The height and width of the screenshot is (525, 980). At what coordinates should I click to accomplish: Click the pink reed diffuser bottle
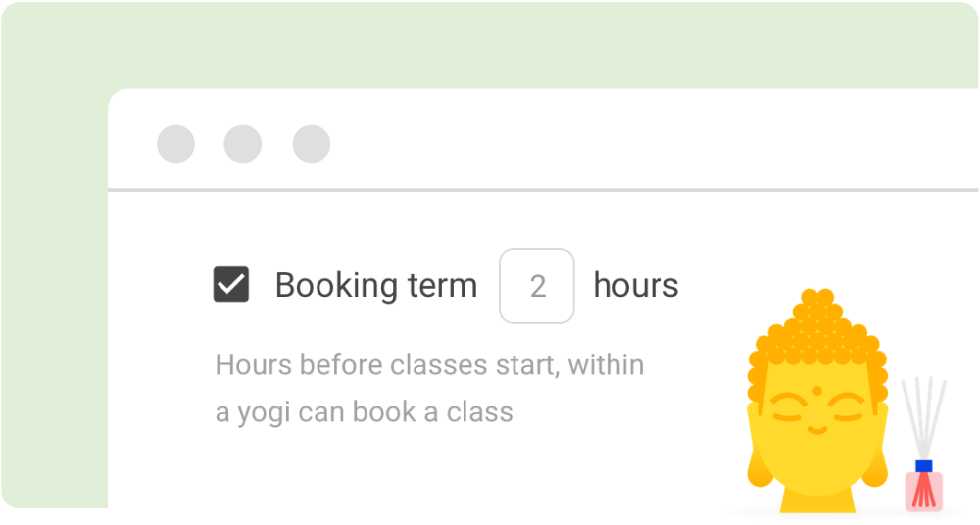pyautogui.click(x=923, y=491)
